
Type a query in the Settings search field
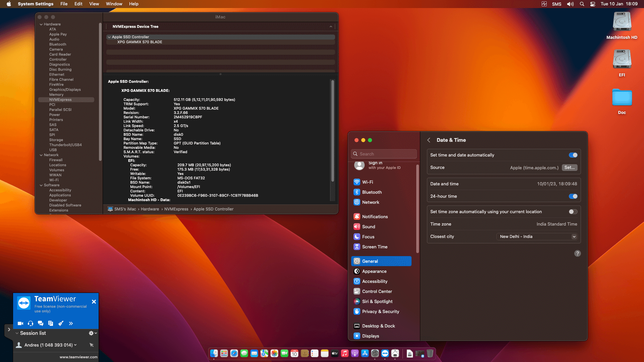384,154
